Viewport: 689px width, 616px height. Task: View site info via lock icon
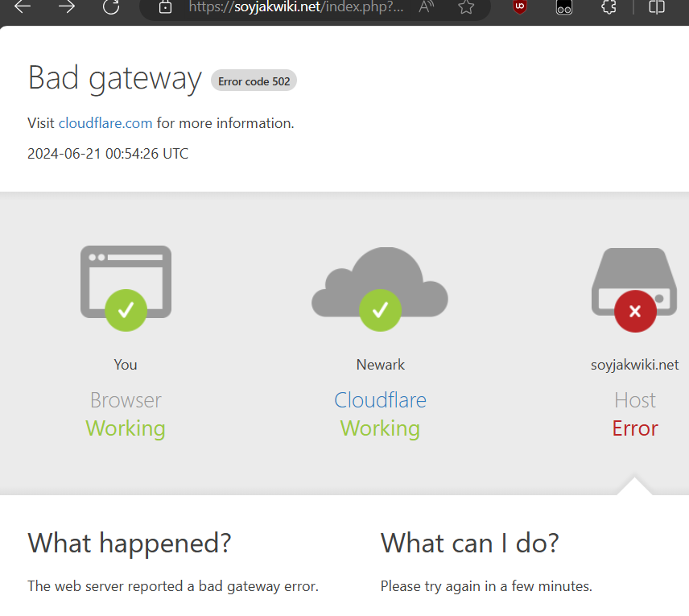[165, 7]
